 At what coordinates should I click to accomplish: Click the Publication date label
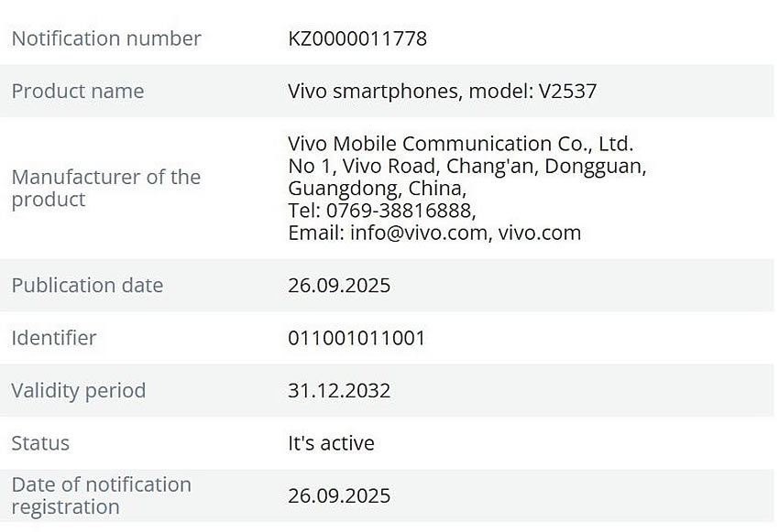tap(87, 285)
